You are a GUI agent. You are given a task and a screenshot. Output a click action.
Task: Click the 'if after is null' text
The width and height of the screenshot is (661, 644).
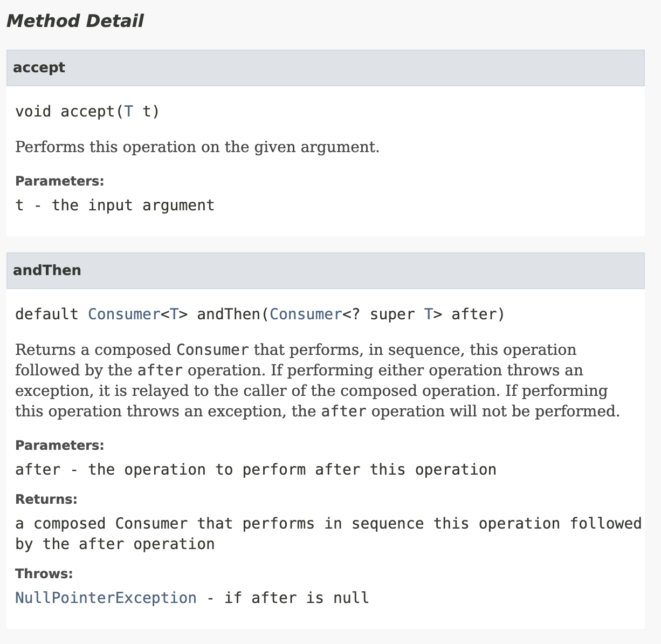tap(297, 598)
